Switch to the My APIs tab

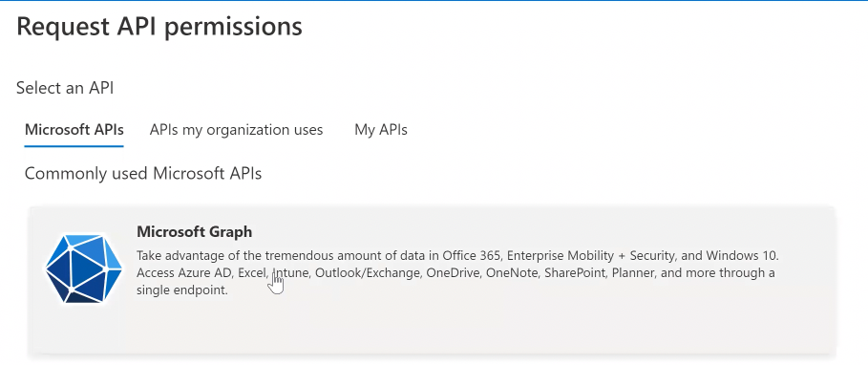point(381,130)
